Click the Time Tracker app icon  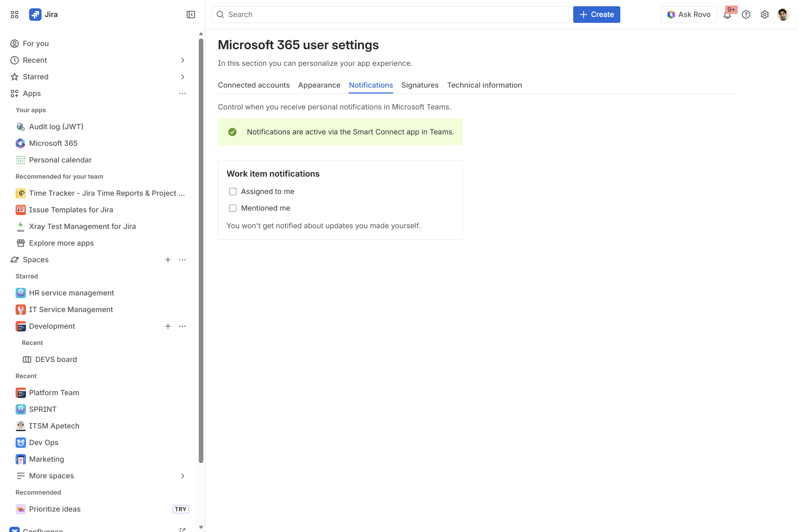click(x=20, y=193)
